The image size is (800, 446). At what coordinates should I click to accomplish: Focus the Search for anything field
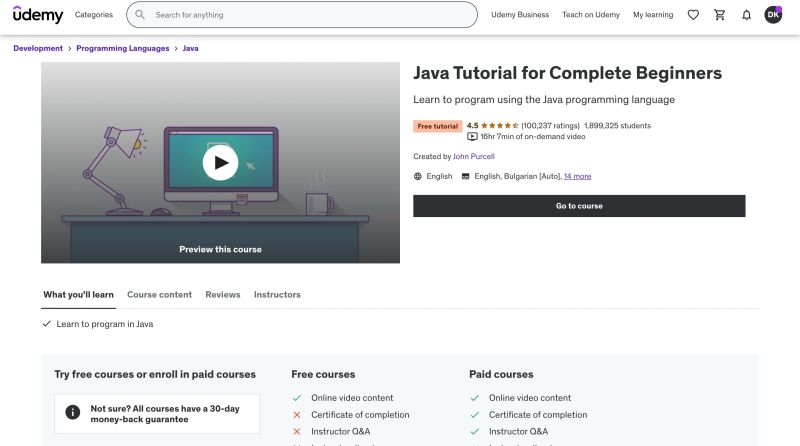click(302, 15)
